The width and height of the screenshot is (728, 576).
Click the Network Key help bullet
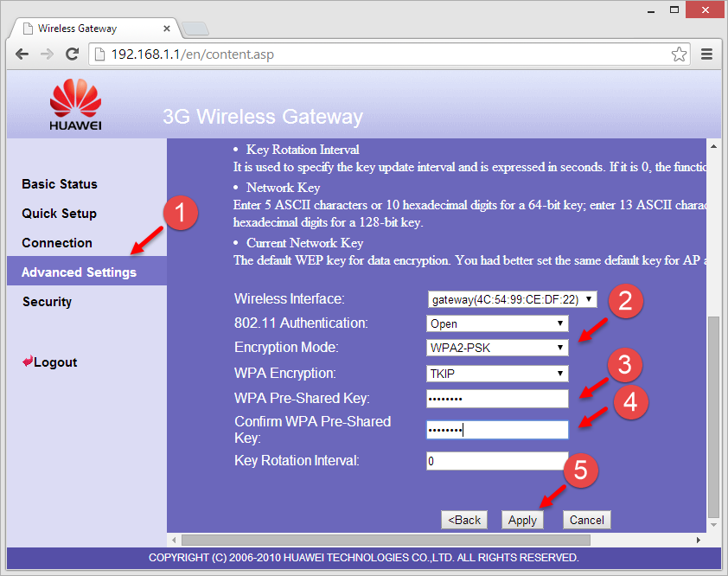[284, 188]
